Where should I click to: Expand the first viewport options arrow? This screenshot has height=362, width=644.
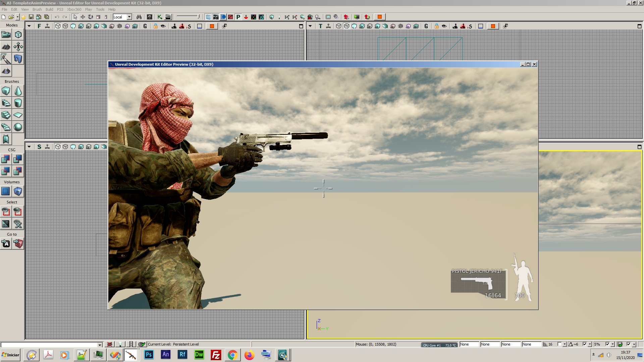[x=29, y=26]
